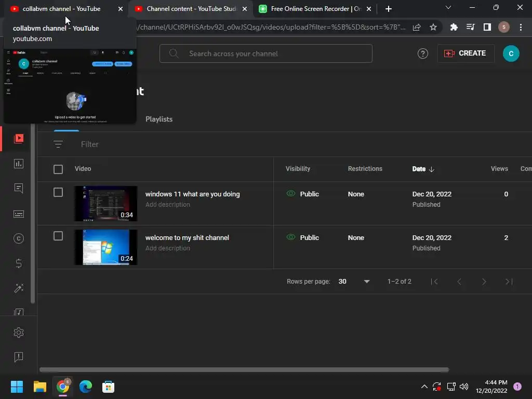This screenshot has height=399, width=532.
Task: Open the notification center badge
Action: tap(517, 387)
